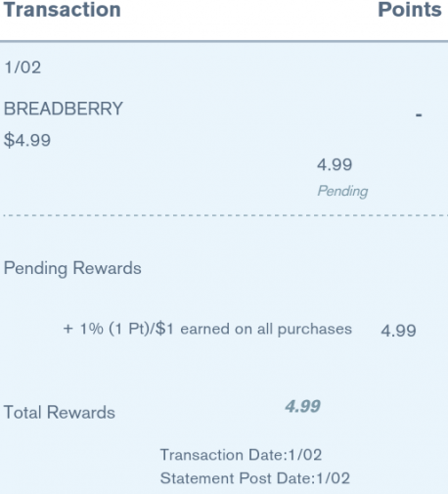Click the word Rewards in Pending Rewards
The height and width of the screenshot is (494, 448).
tap(108, 268)
